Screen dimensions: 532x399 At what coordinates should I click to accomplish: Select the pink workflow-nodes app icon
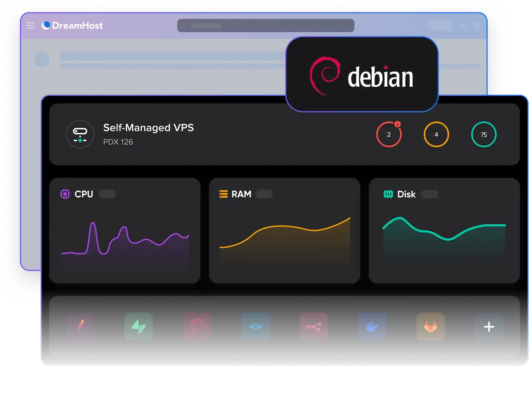[x=314, y=326]
